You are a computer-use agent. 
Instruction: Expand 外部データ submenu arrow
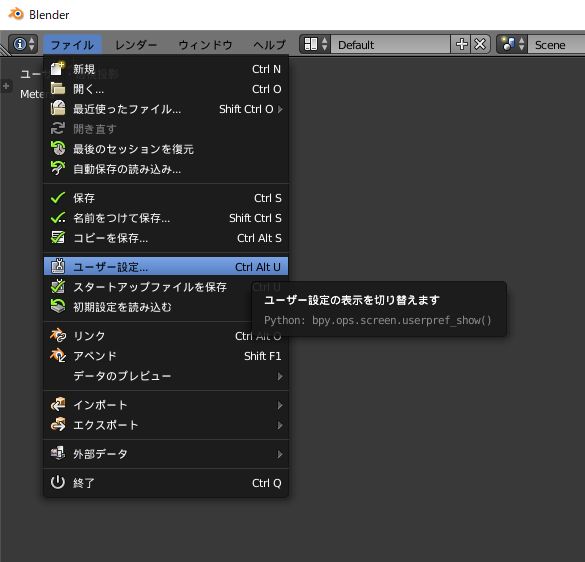280,454
